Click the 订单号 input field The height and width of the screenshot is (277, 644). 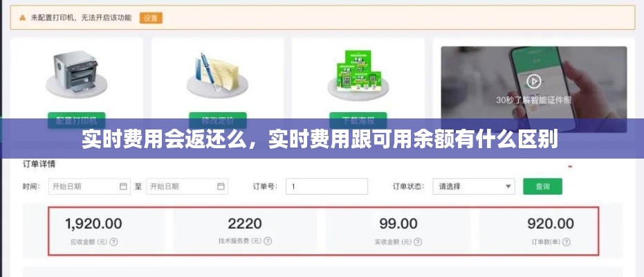coord(326,186)
